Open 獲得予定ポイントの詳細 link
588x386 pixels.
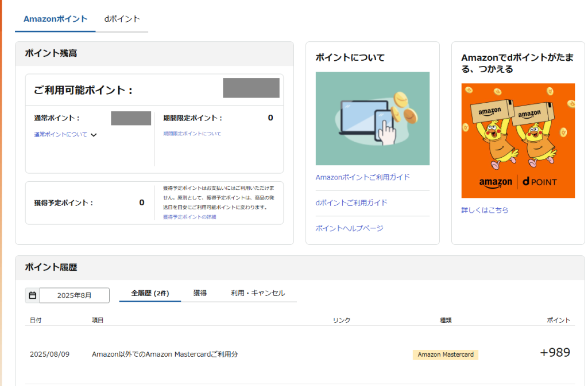[189, 217]
